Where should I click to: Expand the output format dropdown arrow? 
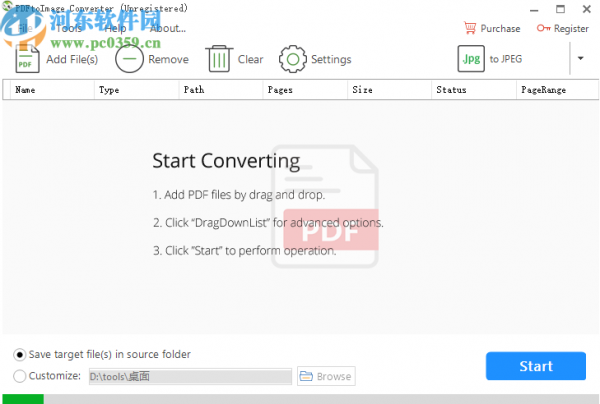tap(580, 59)
